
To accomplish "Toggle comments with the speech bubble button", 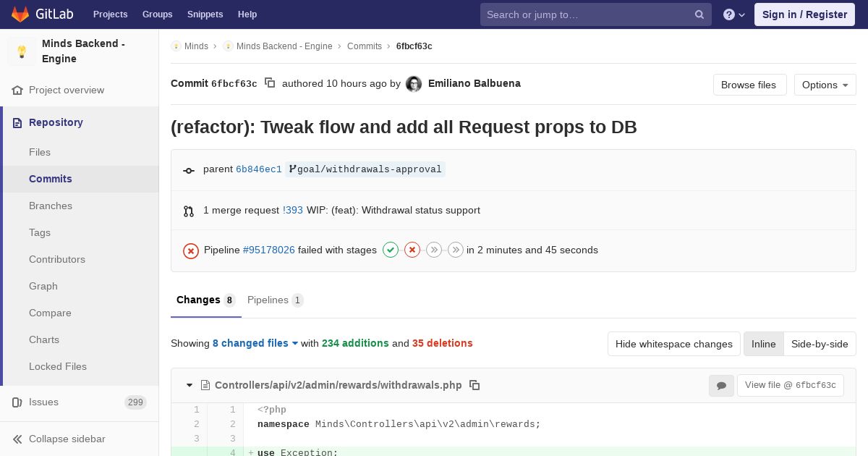I will pos(721,386).
